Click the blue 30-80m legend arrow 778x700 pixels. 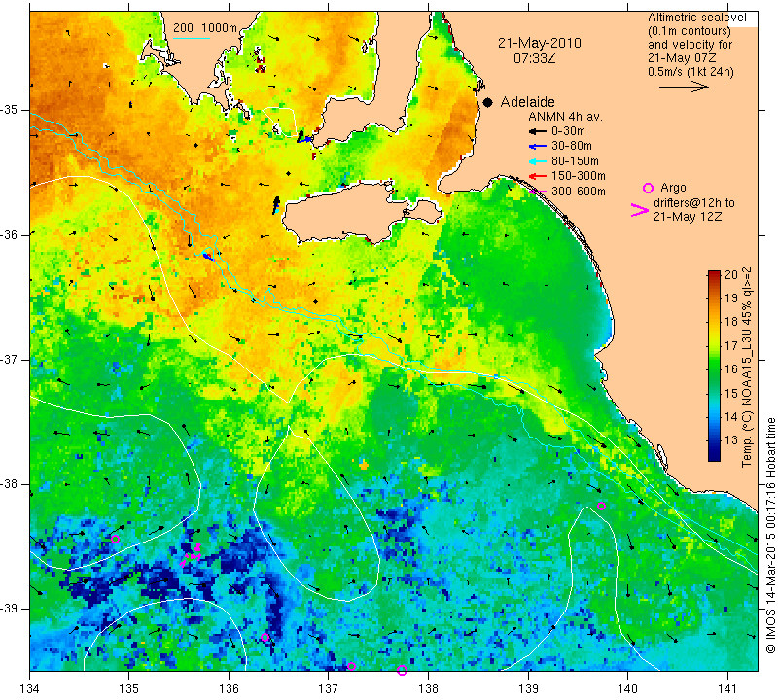(537, 147)
